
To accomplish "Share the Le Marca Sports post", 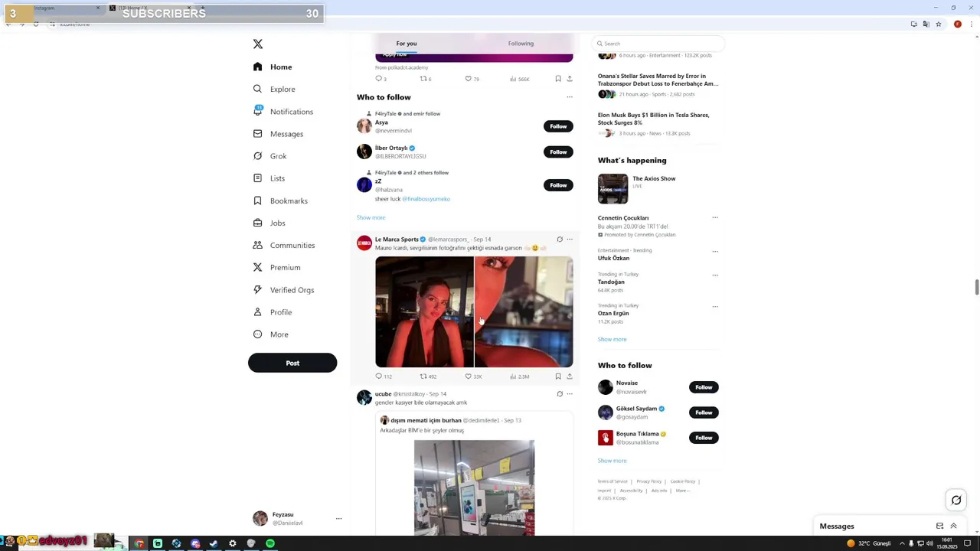I will tap(569, 377).
